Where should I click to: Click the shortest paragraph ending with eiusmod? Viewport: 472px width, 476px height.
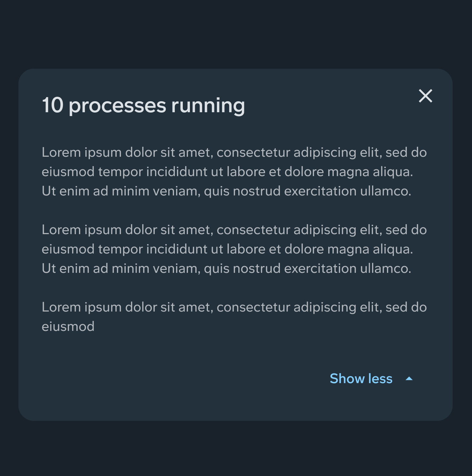[234, 316]
